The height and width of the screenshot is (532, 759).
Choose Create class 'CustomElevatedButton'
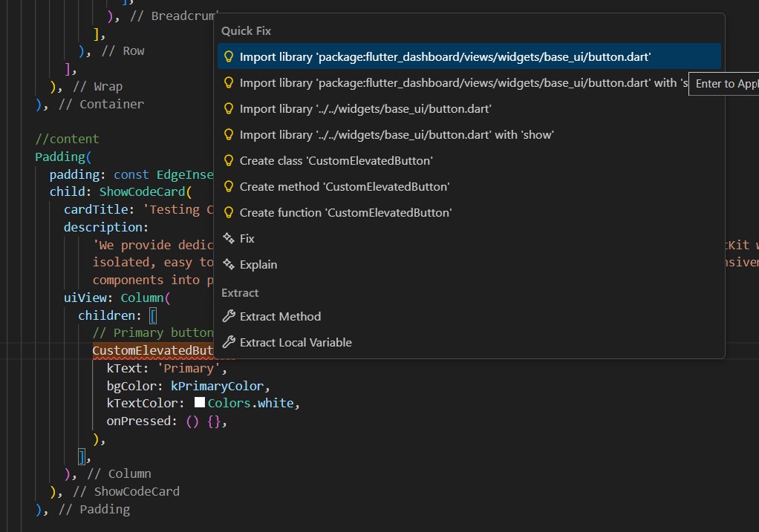pyautogui.click(x=336, y=161)
